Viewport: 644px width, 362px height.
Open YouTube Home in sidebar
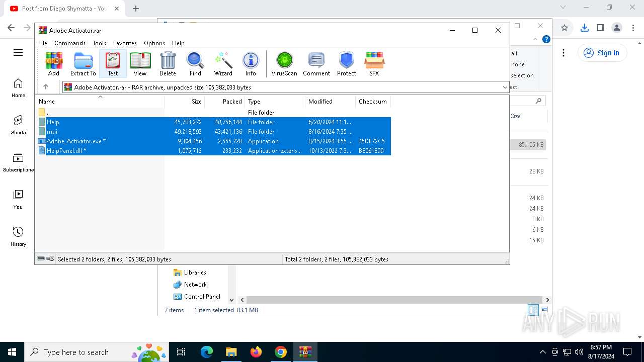(x=18, y=88)
